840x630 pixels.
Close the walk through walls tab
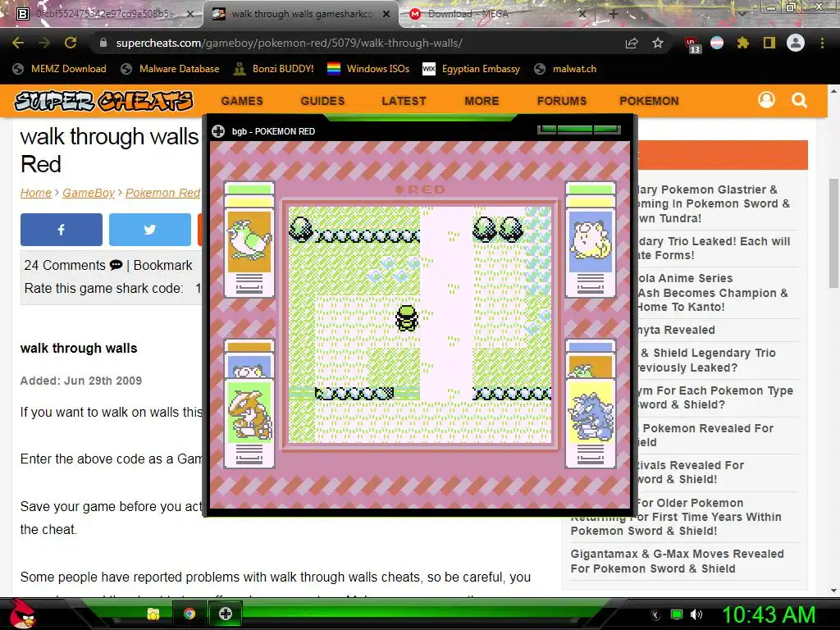tap(386, 15)
